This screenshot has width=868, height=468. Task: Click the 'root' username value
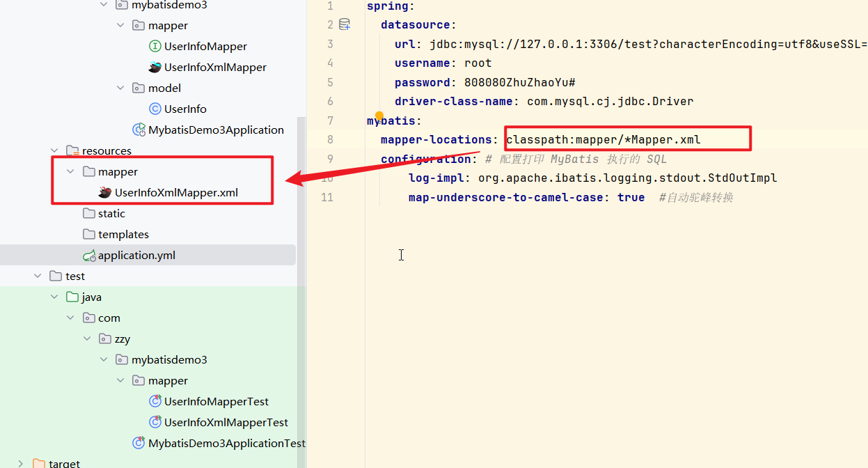pyautogui.click(x=478, y=63)
